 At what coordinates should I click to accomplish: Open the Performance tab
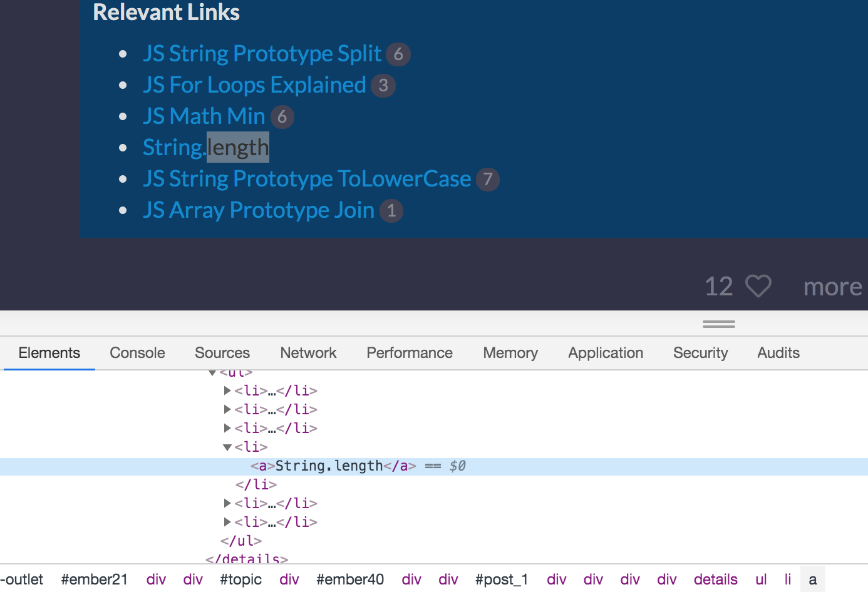409,352
